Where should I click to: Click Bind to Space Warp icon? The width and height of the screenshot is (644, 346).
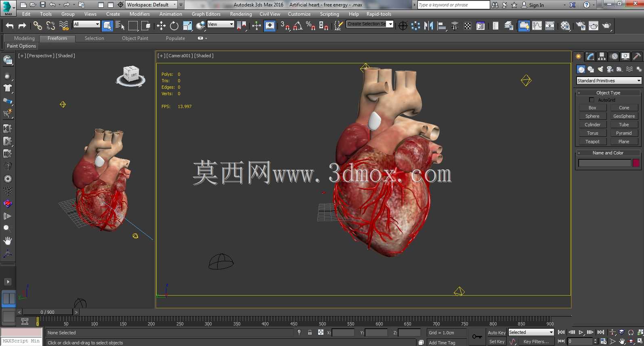click(x=64, y=26)
